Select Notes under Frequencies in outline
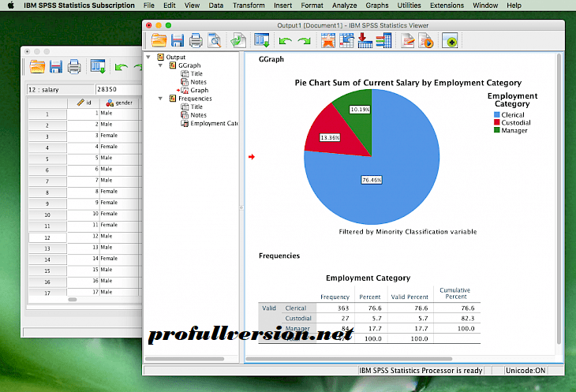The height and width of the screenshot is (392, 576). (198, 115)
